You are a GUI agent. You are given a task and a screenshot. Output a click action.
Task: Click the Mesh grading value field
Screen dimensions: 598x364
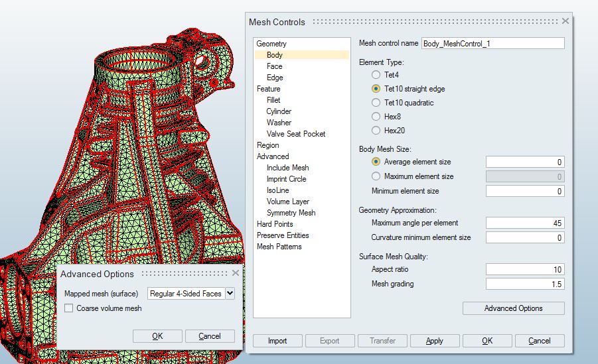(x=525, y=284)
